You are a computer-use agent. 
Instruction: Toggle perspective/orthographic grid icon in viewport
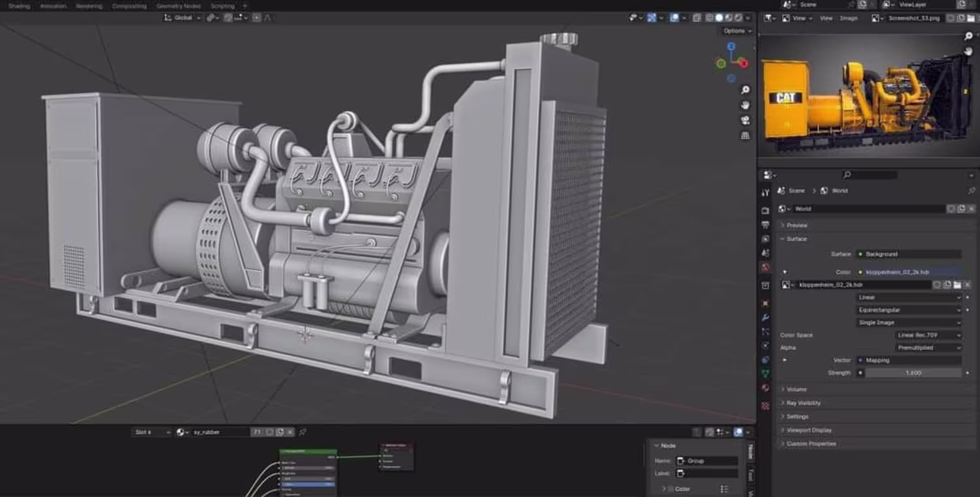tap(745, 135)
